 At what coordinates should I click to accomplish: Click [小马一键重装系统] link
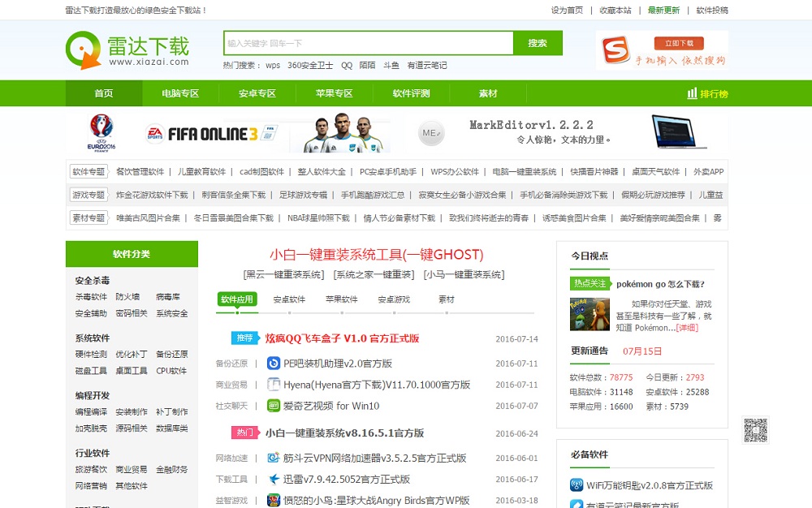click(464, 274)
